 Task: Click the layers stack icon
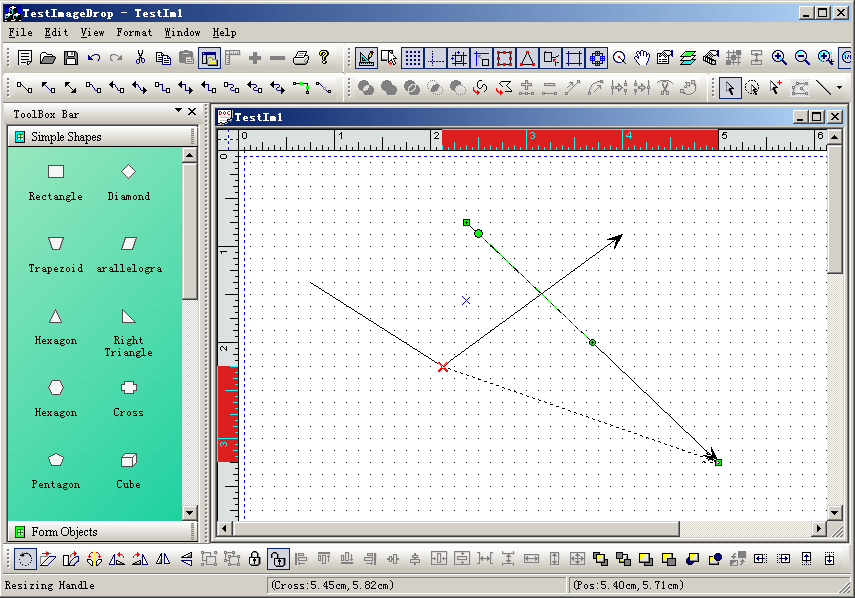tap(688, 58)
